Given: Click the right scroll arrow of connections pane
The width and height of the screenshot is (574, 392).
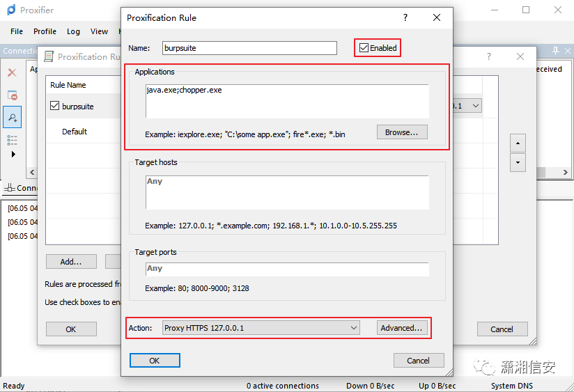Looking at the screenshot, I should 565,172.
